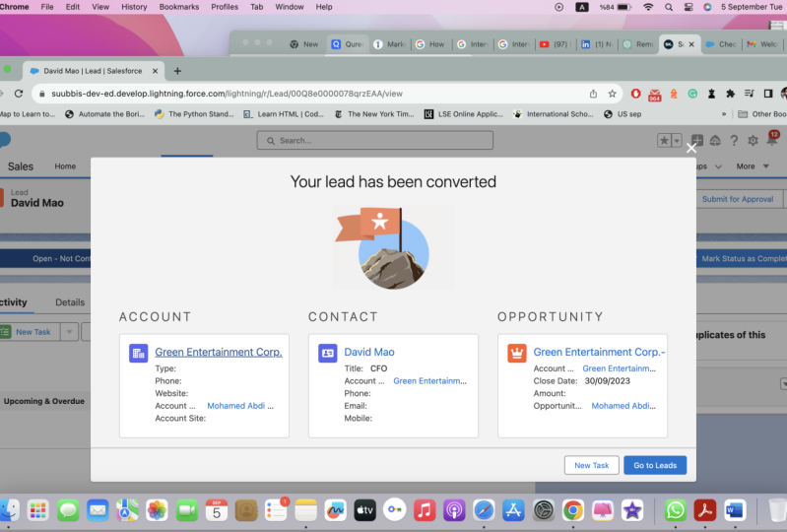Close the David Mao Lead tab

(x=155, y=71)
